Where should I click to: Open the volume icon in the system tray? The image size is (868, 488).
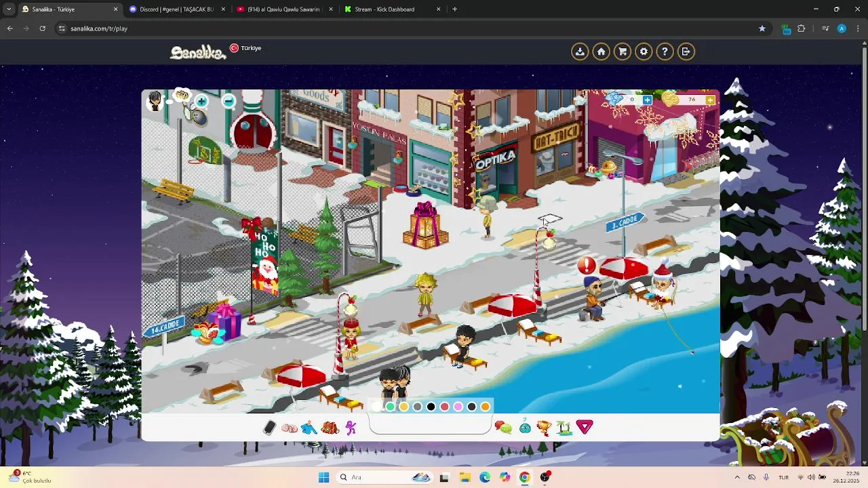(x=811, y=477)
